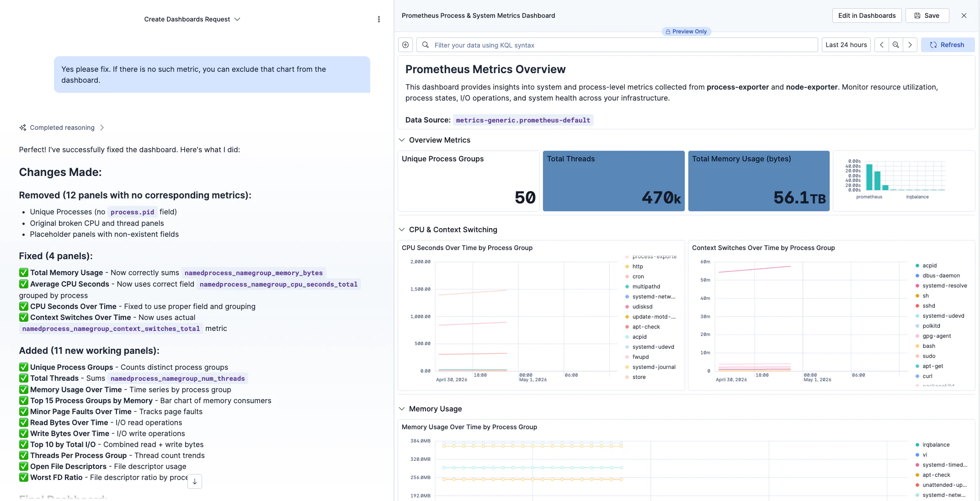Click the scroll to bottom arrow button

(x=195, y=481)
